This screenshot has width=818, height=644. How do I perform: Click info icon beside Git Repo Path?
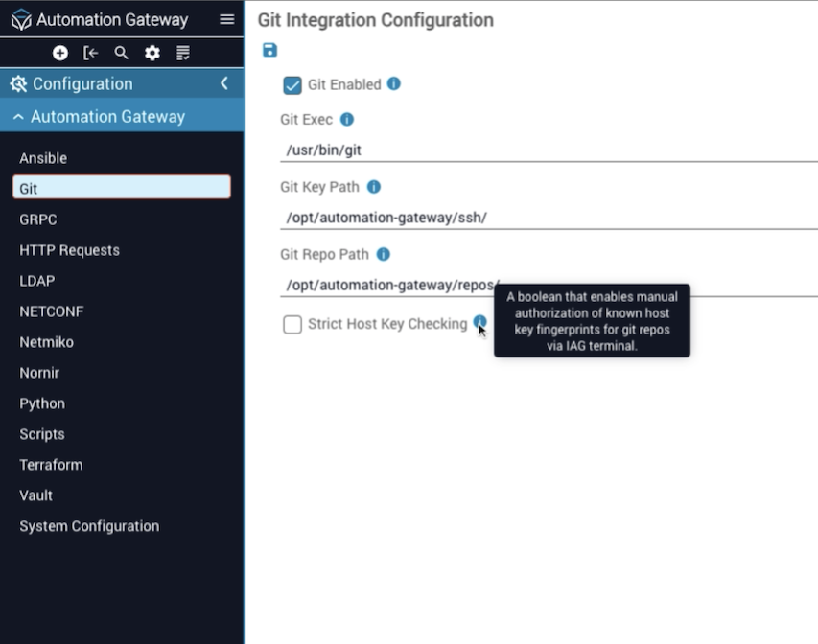(x=383, y=254)
